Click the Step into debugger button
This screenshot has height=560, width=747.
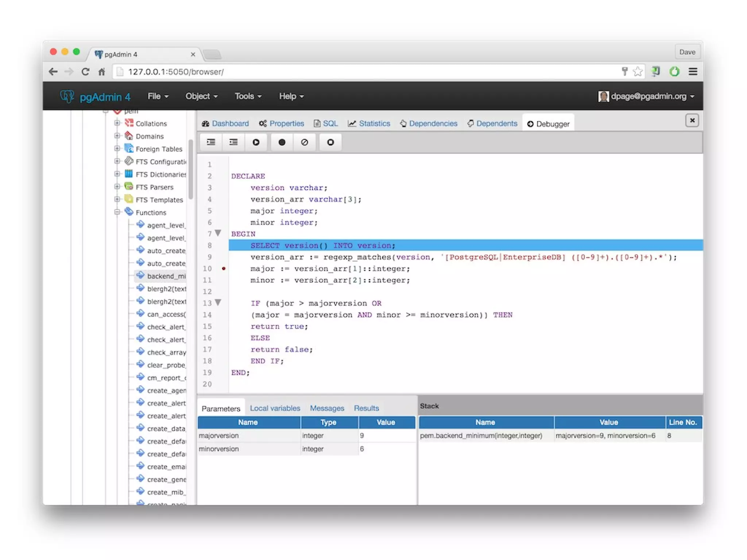click(211, 142)
